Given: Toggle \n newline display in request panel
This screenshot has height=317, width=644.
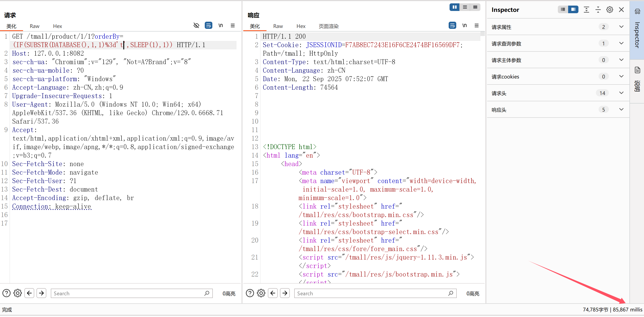Looking at the screenshot, I should tap(220, 25).
